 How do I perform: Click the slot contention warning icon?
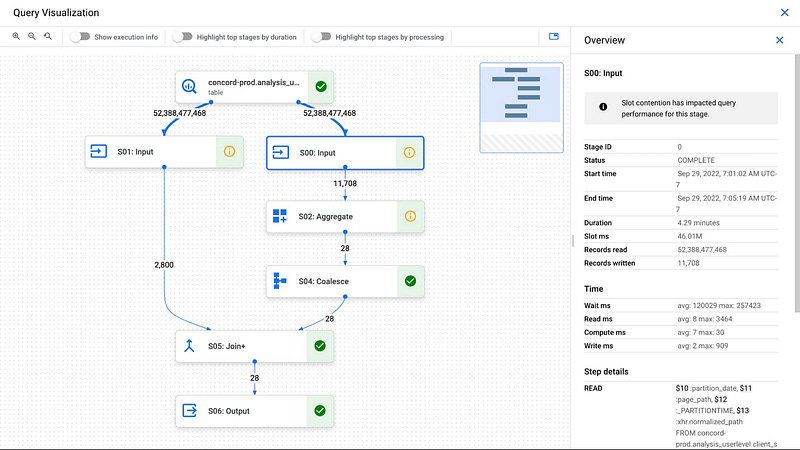pyautogui.click(x=603, y=107)
